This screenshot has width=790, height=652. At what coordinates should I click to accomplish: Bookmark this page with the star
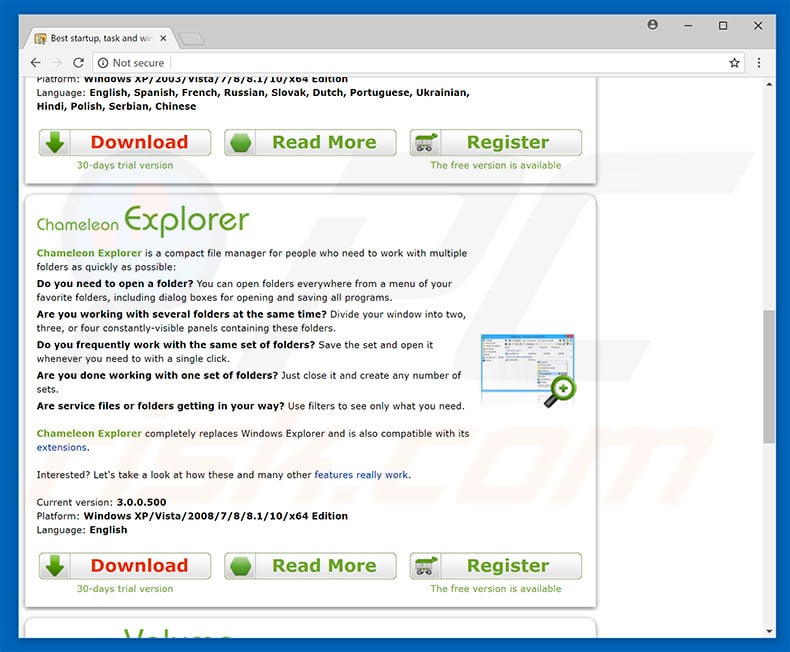(x=734, y=62)
